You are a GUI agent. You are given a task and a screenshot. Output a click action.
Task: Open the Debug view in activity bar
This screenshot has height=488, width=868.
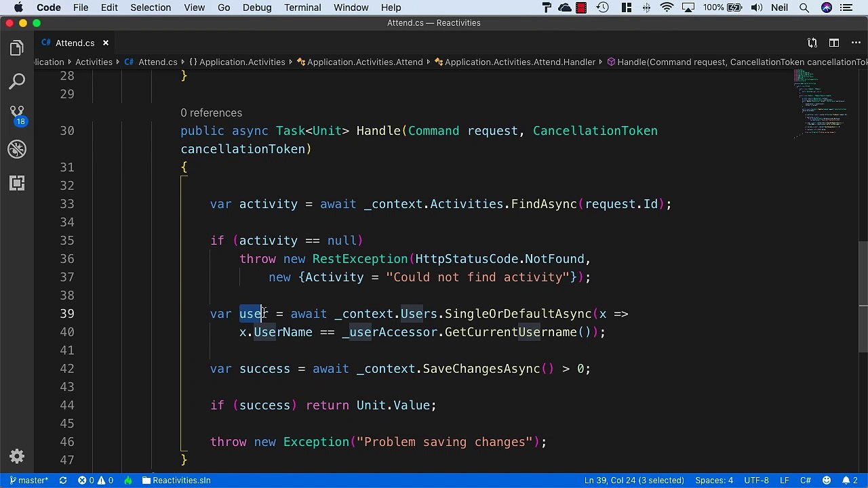(x=17, y=149)
